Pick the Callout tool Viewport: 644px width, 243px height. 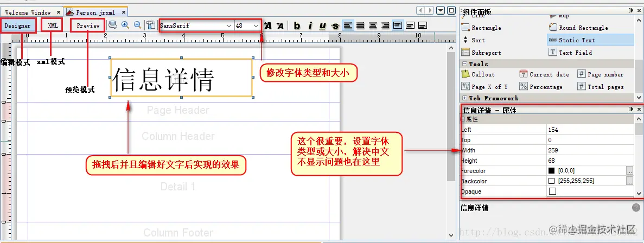[x=478, y=74]
